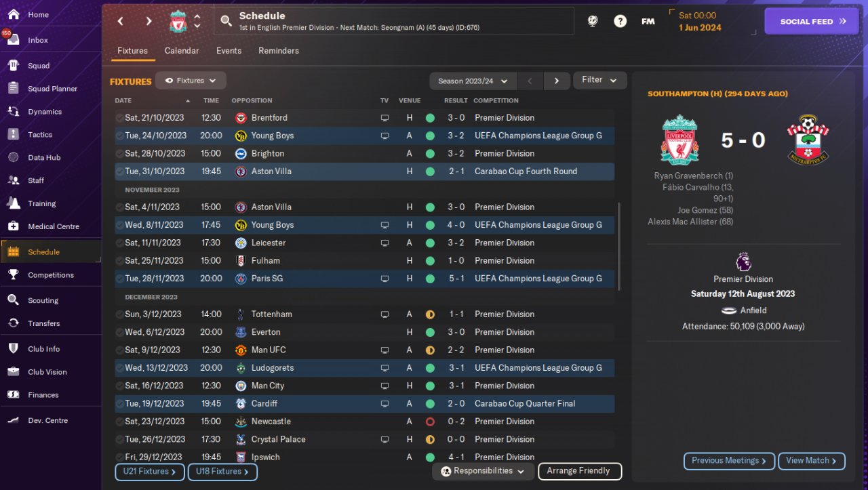This screenshot has width=868, height=490.
Task: Open Medical Centre from sidebar
Action: (x=13, y=226)
